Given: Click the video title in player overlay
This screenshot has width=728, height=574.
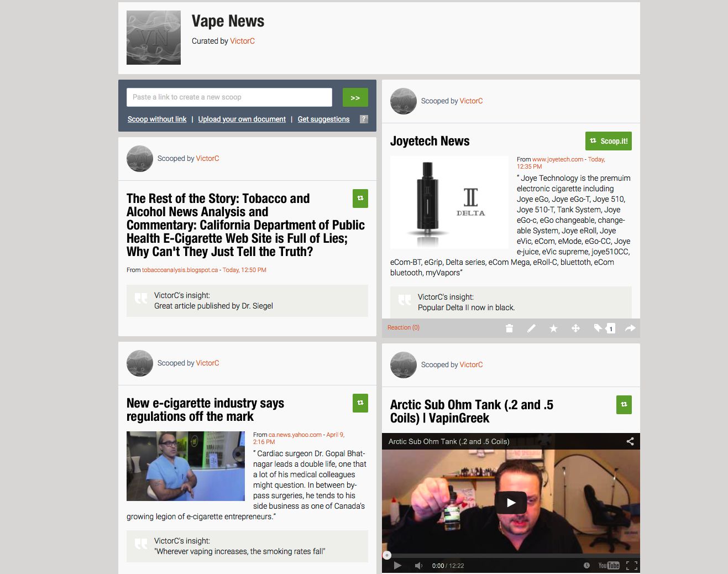Looking at the screenshot, I should [449, 441].
